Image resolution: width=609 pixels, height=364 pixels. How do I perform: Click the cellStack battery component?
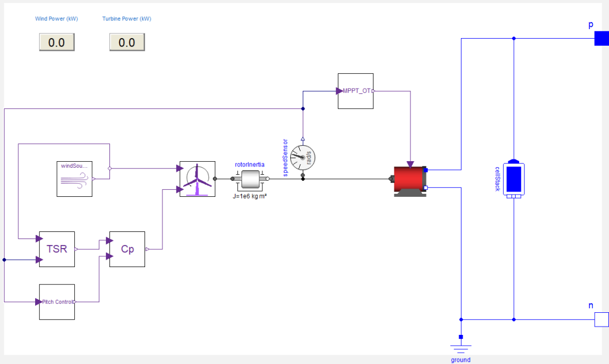coord(514,179)
